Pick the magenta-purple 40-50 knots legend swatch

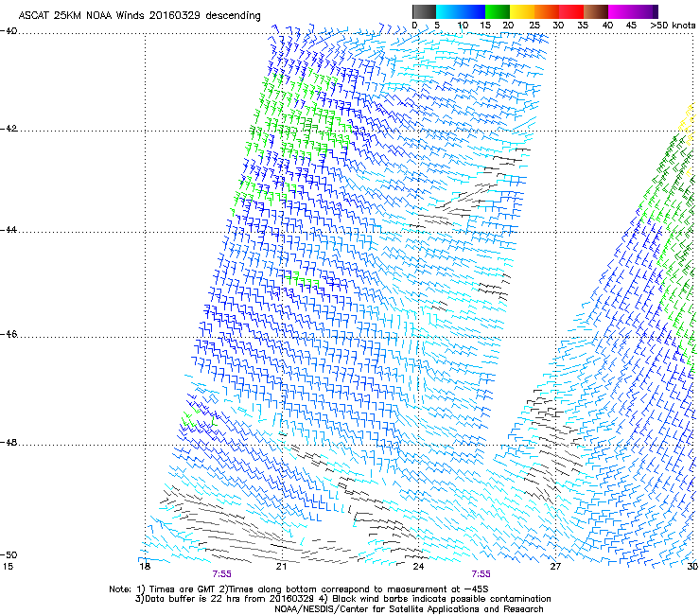tap(633, 11)
